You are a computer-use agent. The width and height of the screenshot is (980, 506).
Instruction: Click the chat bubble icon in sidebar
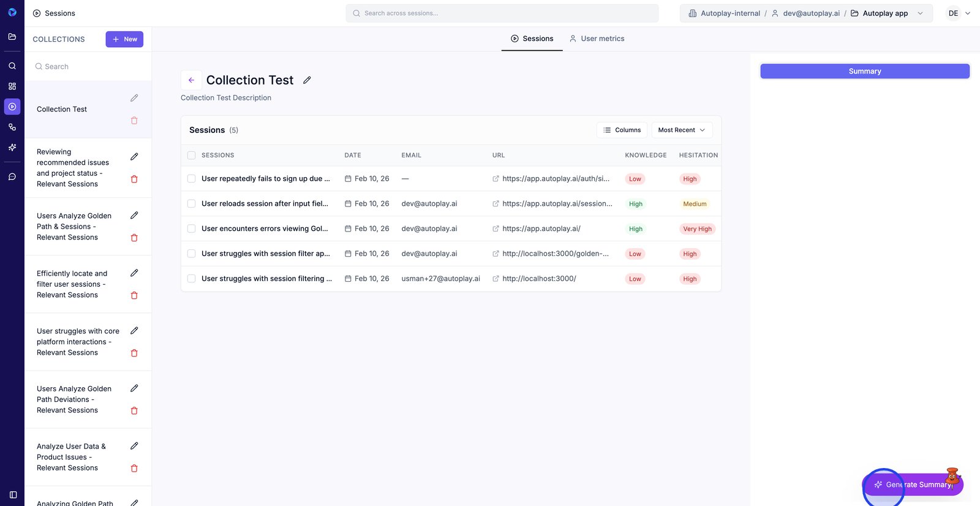tap(12, 176)
